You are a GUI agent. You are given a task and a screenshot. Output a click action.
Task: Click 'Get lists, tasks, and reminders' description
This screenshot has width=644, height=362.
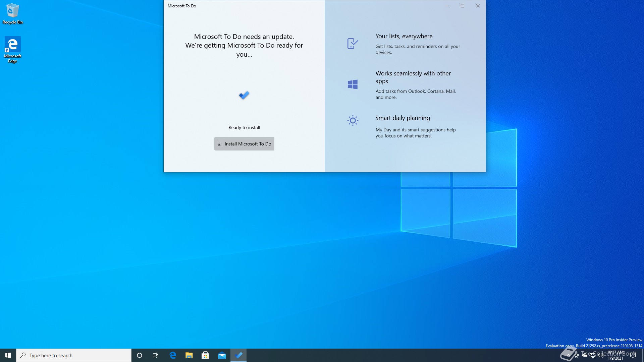418,49
